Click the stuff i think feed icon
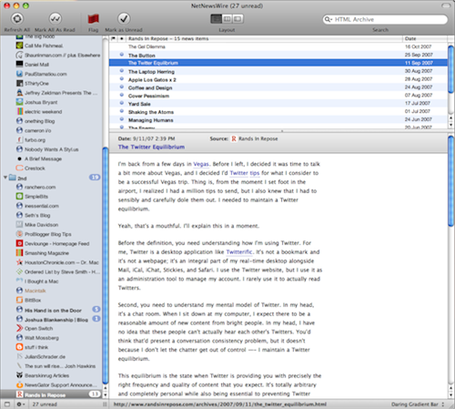This screenshot has height=409, width=455. click(20, 347)
